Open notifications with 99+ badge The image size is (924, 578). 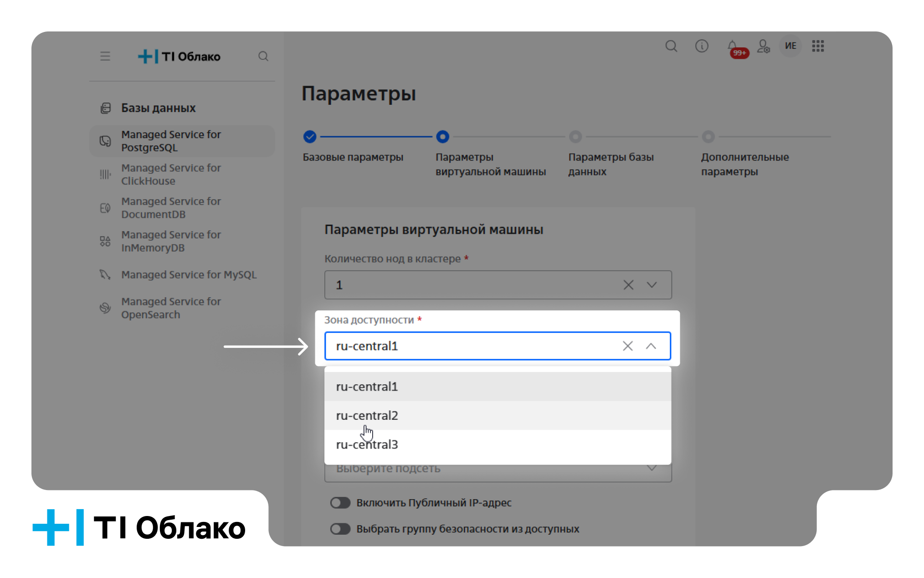(x=732, y=46)
